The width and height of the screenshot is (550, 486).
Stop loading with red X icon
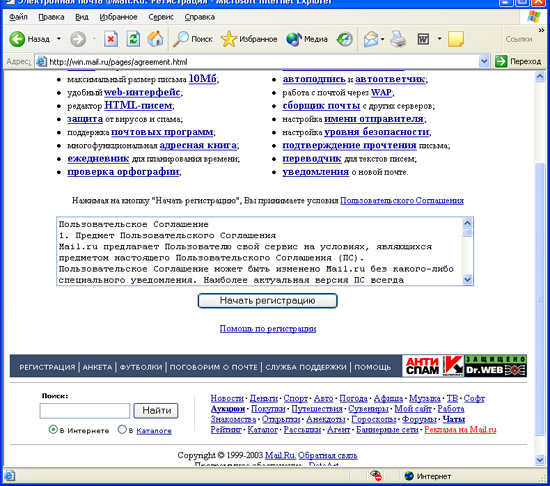point(111,39)
